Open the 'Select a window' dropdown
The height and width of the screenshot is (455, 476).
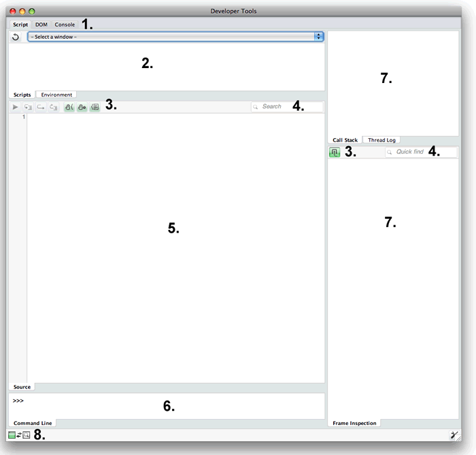point(175,37)
